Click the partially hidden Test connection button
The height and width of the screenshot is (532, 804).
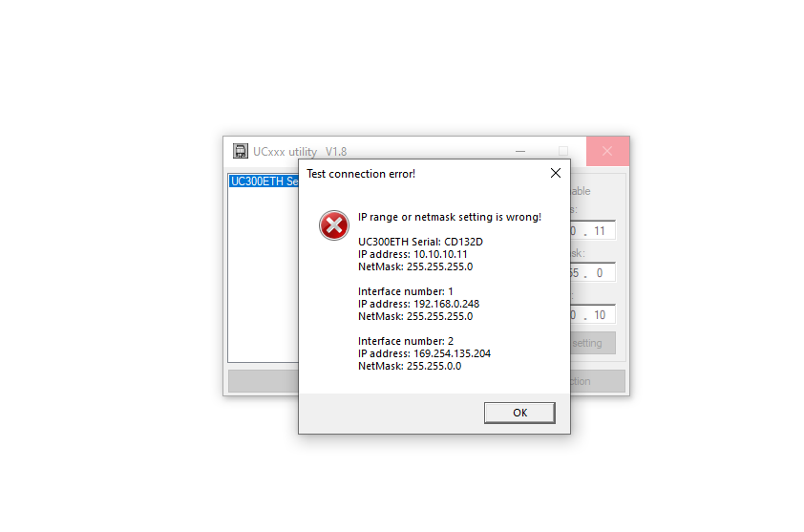(598, 381)
